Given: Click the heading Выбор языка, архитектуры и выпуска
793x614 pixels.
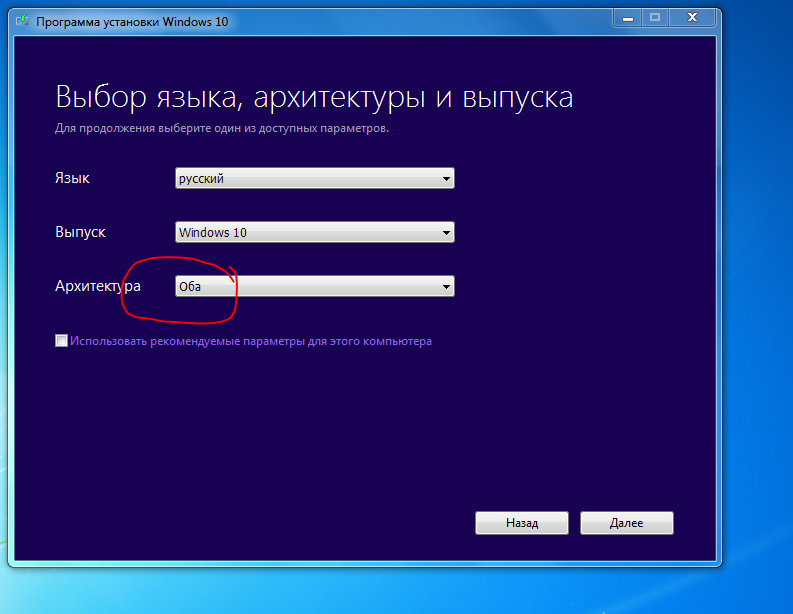Looking at the screenshot, I should [x=314, y=97].
